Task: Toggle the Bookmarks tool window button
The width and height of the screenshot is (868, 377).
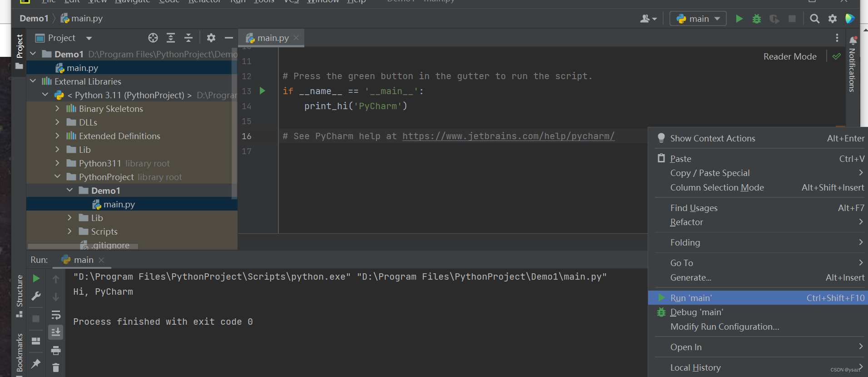Action: 19,352
